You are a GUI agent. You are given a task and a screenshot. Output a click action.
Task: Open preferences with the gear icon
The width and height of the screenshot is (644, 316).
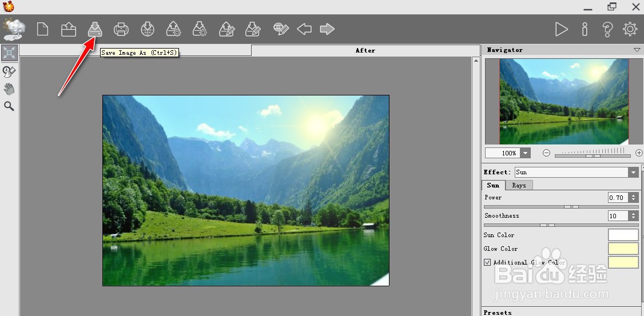click(630, 29)
